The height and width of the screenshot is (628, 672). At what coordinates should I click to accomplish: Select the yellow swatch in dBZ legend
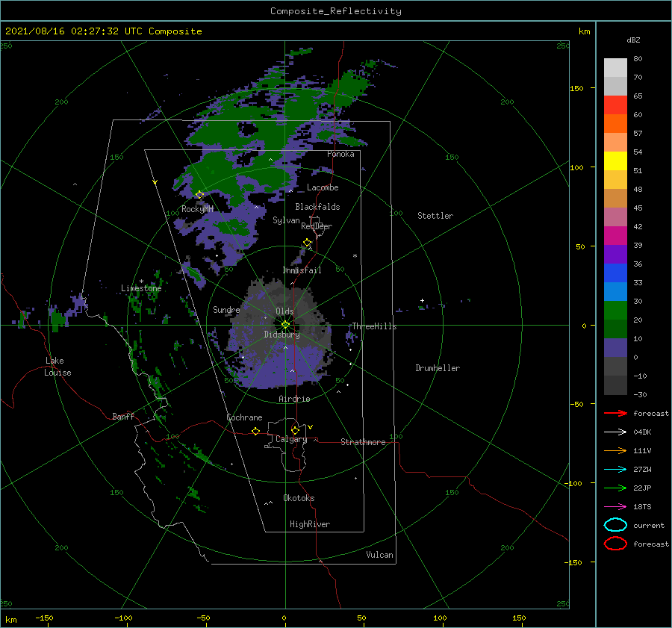click(x=615, y=161)
